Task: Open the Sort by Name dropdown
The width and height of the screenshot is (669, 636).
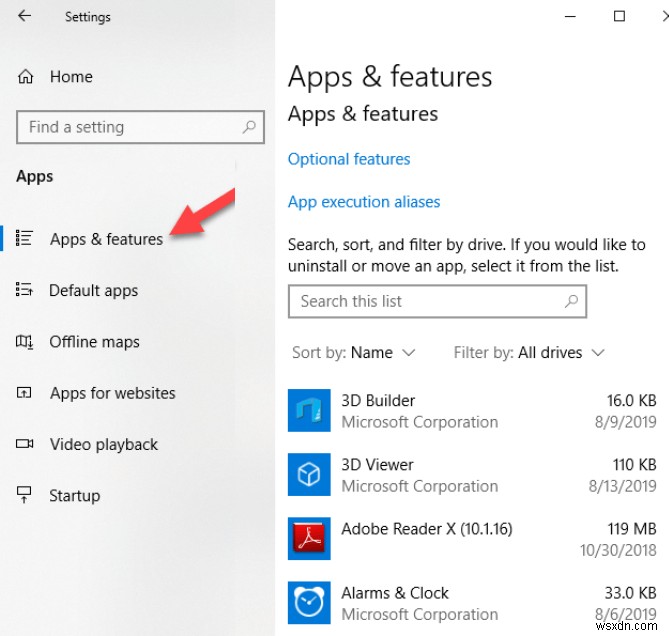Action: pos(354,353)
